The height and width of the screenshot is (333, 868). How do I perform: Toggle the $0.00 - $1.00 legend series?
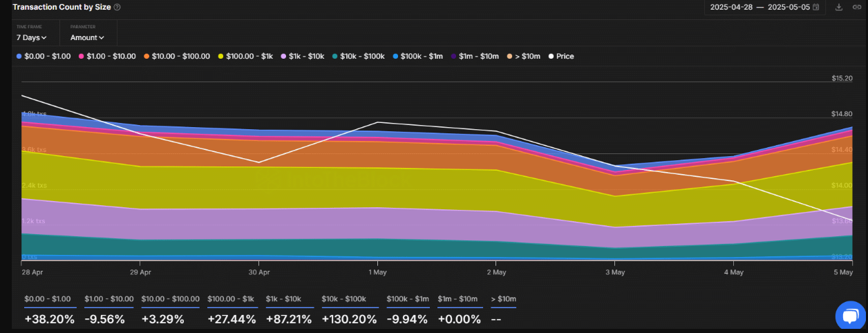click(43, 57)
